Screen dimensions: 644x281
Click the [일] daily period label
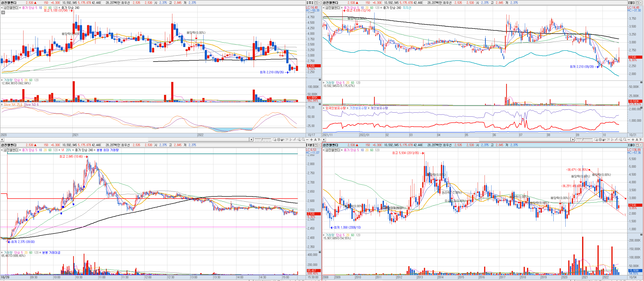point(631,2)
